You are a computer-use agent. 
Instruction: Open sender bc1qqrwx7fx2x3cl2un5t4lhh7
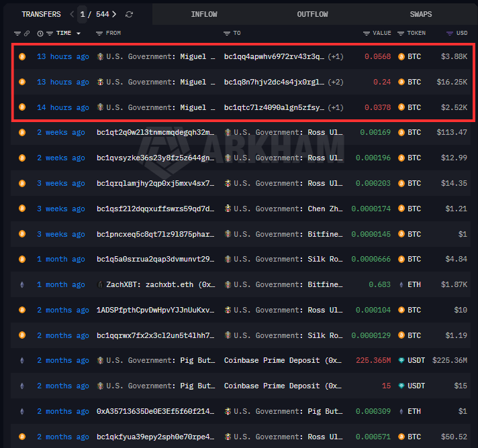coord(156,335)
